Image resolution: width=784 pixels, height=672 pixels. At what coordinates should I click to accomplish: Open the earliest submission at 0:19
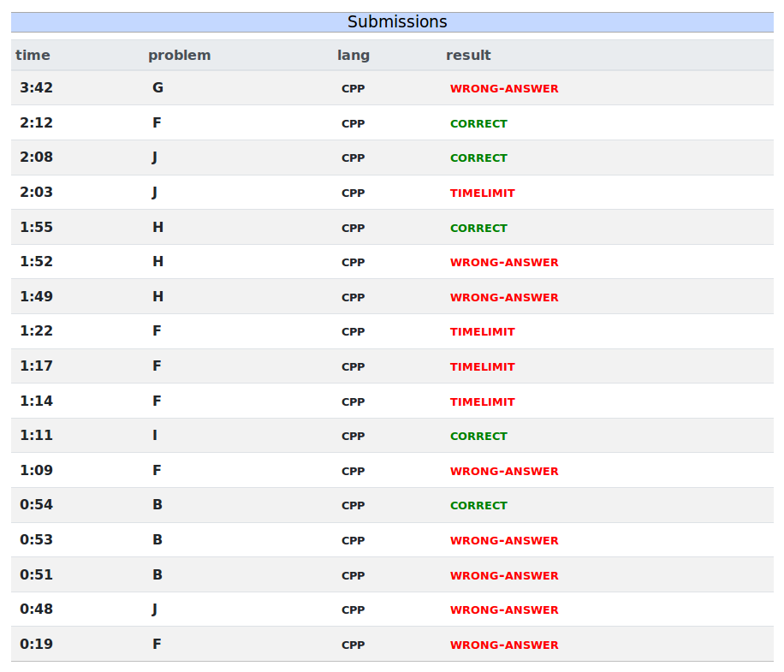click(36, 645)
